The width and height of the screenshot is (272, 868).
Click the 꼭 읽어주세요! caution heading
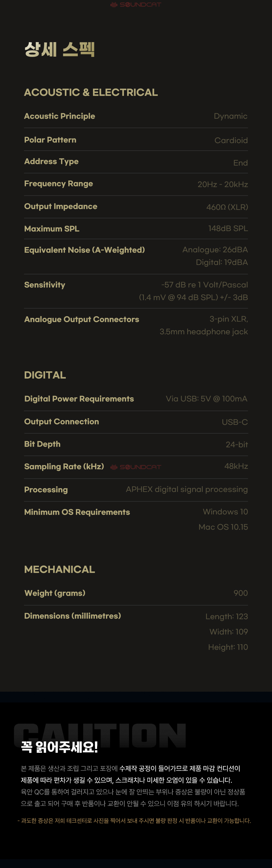(x=59, y=747)
